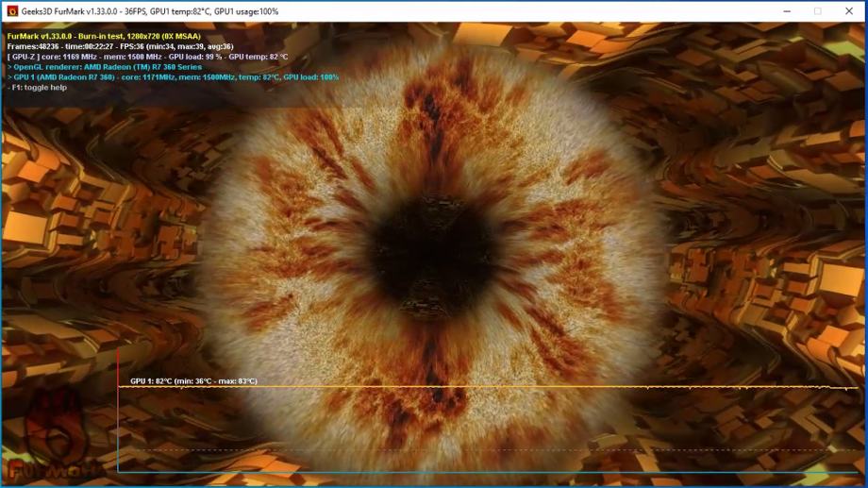Click the '[ GPU-Z ] core: 1169 MHz' line
The width and height of the screenshot is (868, 488).
pos(147,57)
